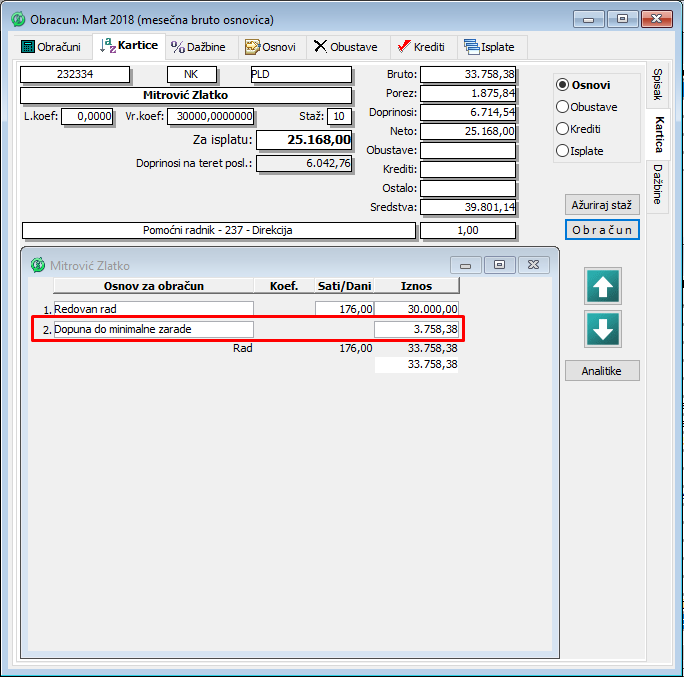Click the percent icon on Dažbine

[178, 47]
